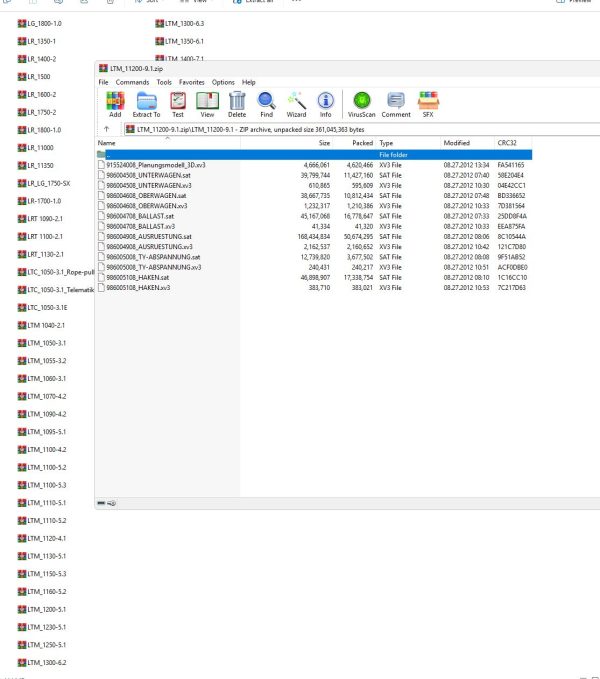Sort by Modified column header
The width and height of the screenshot is (600, 679).
click(468, 143)
